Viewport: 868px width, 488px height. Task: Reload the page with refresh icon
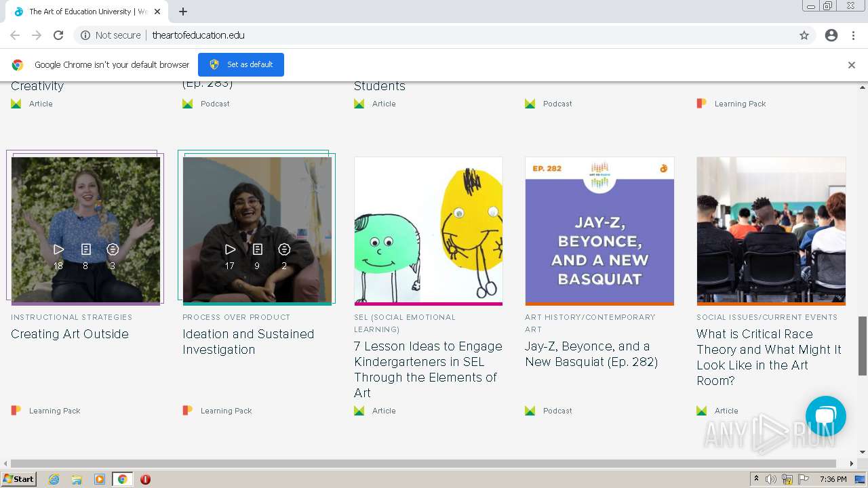58,35
